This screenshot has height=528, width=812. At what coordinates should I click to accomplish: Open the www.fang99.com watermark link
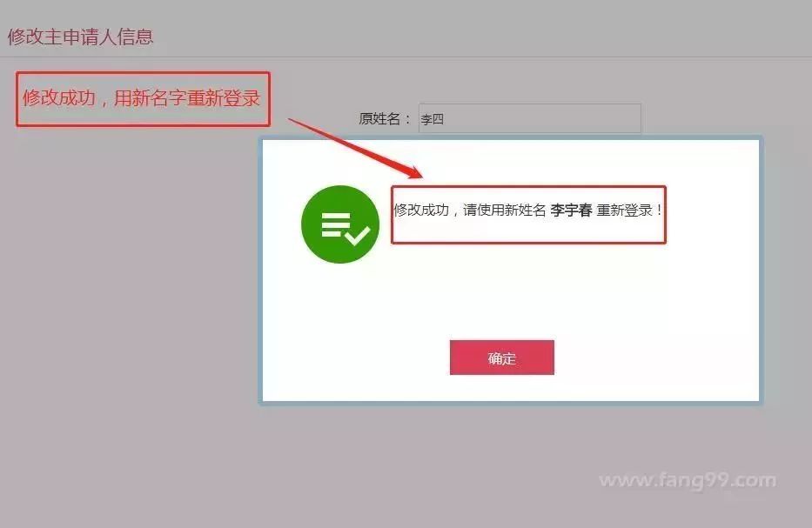[688, 480]
